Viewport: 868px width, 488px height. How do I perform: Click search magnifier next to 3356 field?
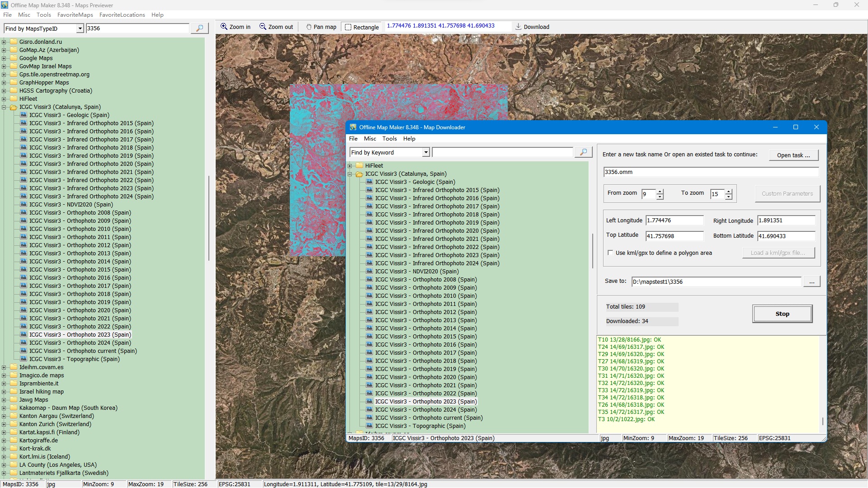pyautogui.click(x=199, y=28)
